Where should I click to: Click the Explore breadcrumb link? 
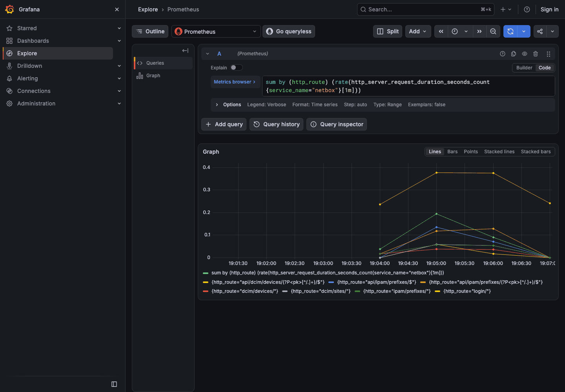tap(148, 9)
